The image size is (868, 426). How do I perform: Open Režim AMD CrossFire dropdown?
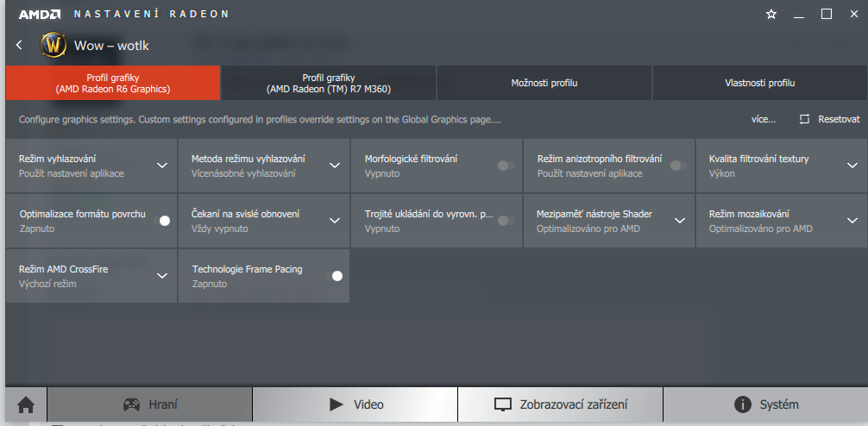click(161, 276)
